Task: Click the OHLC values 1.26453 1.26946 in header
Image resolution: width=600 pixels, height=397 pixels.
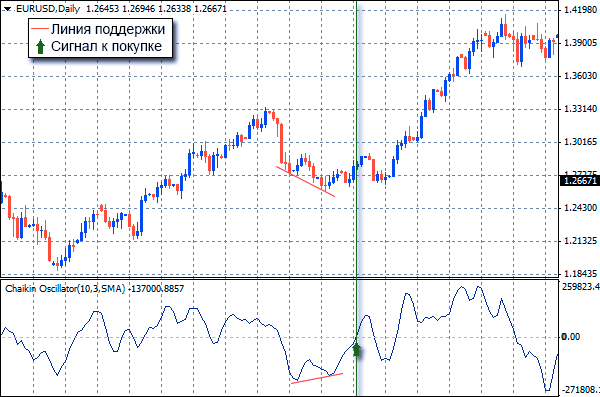Action: point(122,8)
